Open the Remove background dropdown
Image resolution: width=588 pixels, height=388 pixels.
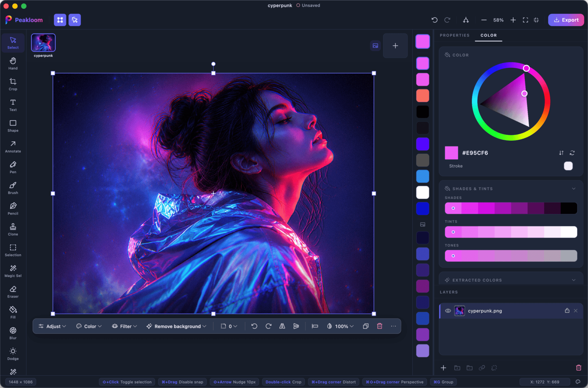click(x=176, y=326)
